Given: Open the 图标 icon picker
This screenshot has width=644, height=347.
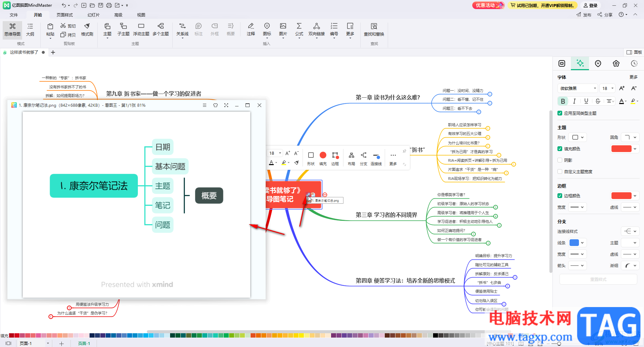Looking at the screenshot, I should [x=267, y=30].
